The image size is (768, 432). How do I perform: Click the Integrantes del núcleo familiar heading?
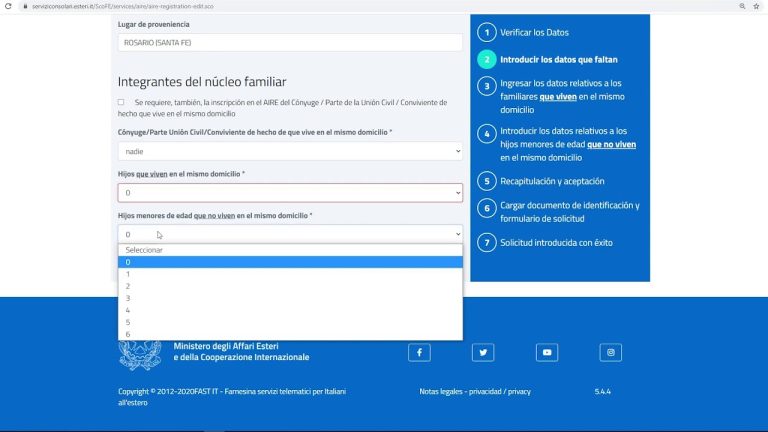pyautogui.click(x=202, y=81)
